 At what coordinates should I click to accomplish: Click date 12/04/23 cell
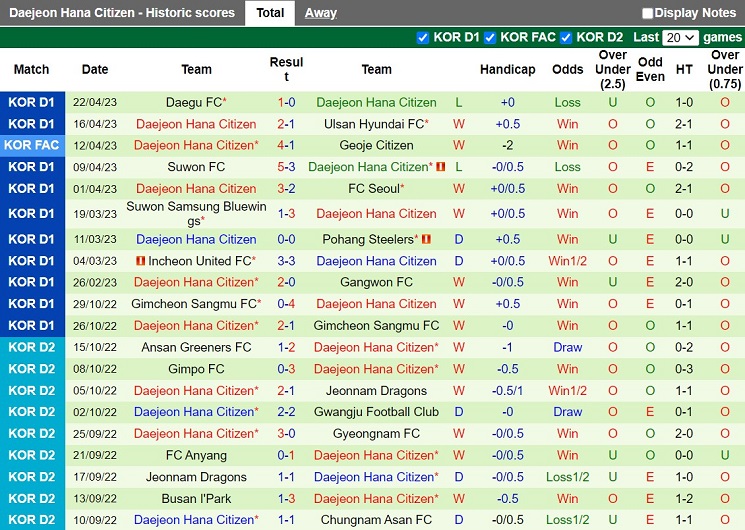[95, 145]
